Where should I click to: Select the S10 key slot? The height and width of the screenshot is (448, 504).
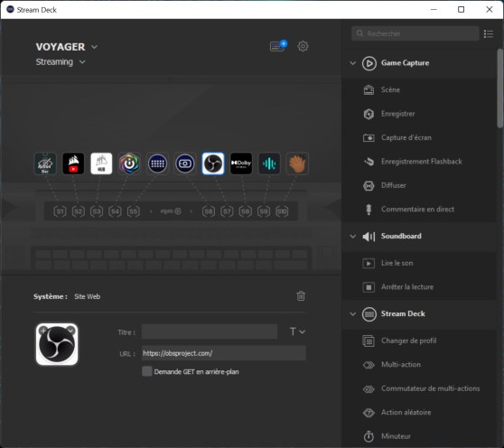pos(282,211)
